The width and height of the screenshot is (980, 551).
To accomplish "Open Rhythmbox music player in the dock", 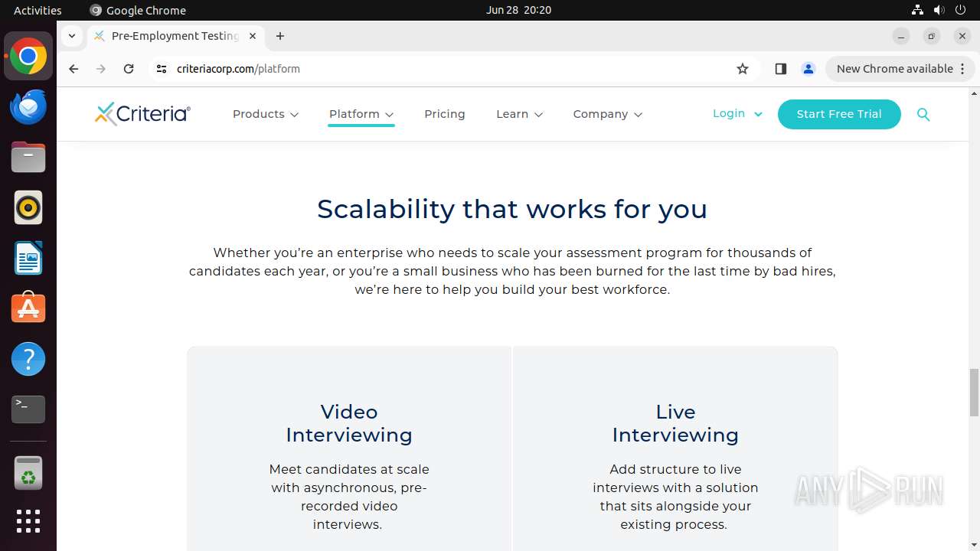I will 28,208.
